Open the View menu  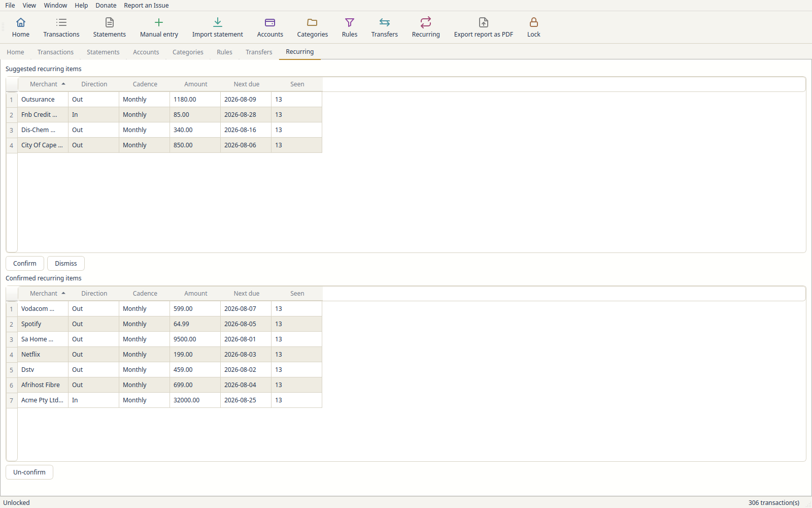click(x=29, y=6)
